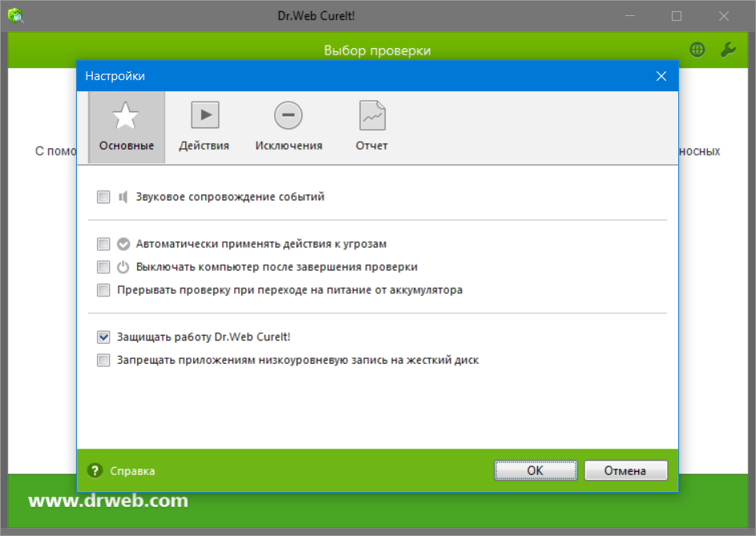Click the green question mark help icon
The width and height of the screenshot is (756, 536).
(x=95, y=470)
